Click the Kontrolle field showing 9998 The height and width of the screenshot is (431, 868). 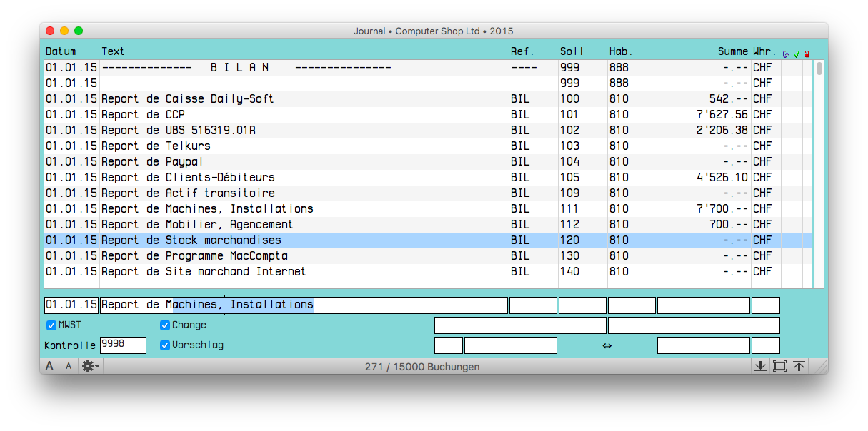pyautogui.click(x=123, y=345)
